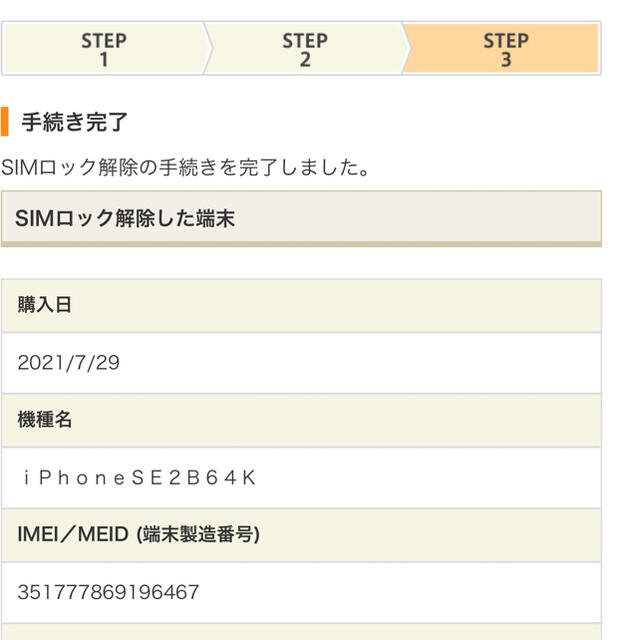Click the 端末 word in the section header
The width and height of the screenshot is (640, 640).
tap(216, 218)
